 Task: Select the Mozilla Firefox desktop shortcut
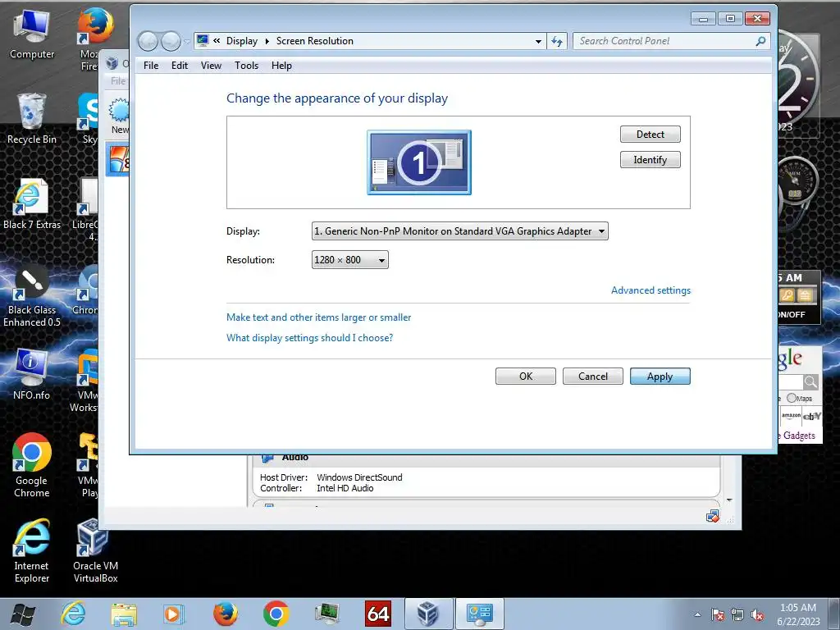coord(95,38)
